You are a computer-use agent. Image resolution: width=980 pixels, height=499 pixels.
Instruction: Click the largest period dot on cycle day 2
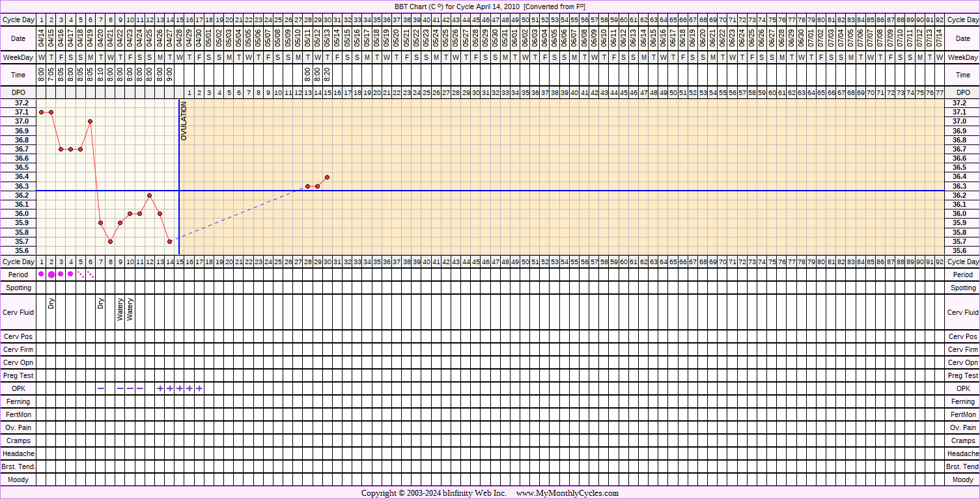click(x=51, y=275)
